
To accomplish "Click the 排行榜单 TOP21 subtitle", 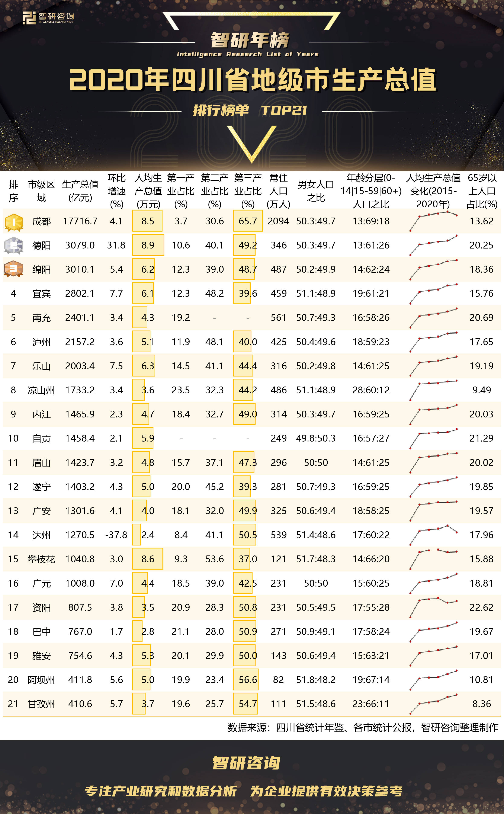I will pos(250,110).
